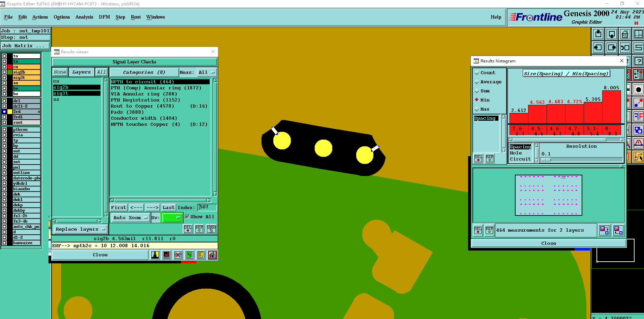Viewport: 644px width, 319px height.
Task: Click the previous view undo-zoom icon
Action: [625, 48]
